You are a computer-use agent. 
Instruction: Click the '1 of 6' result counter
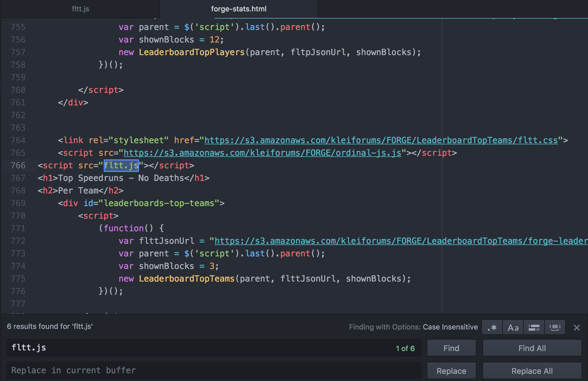coord(405,348)
